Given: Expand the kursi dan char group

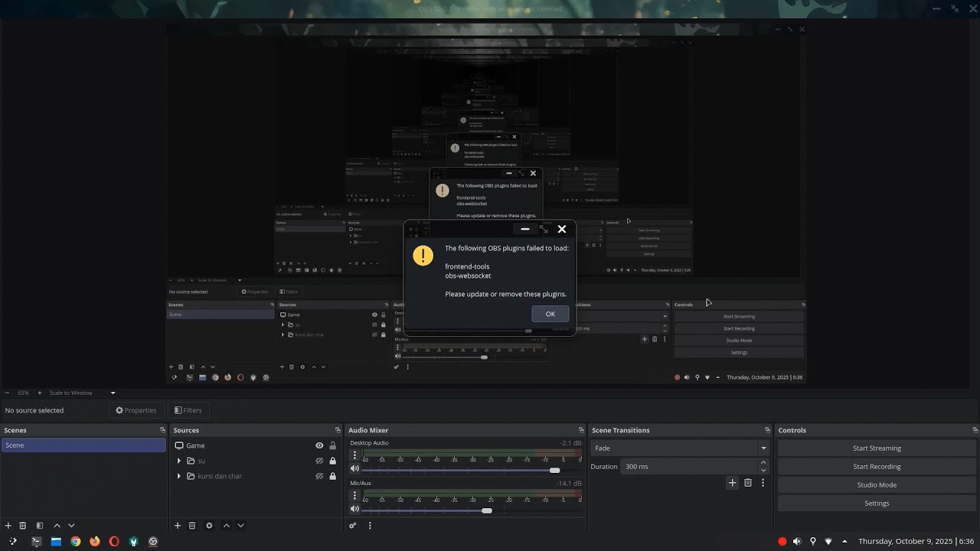Looking at the screenshot, I should pos(179,476).
